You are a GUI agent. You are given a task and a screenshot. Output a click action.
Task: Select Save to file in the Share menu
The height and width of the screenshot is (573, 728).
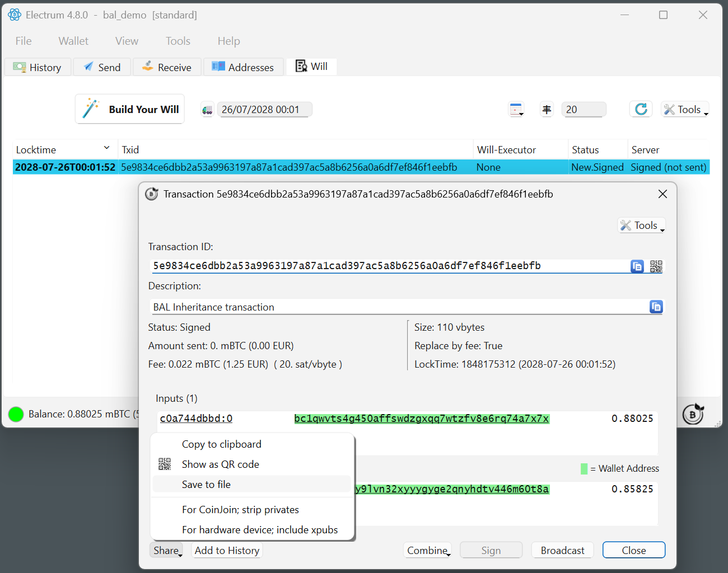(x=251, y=485)
